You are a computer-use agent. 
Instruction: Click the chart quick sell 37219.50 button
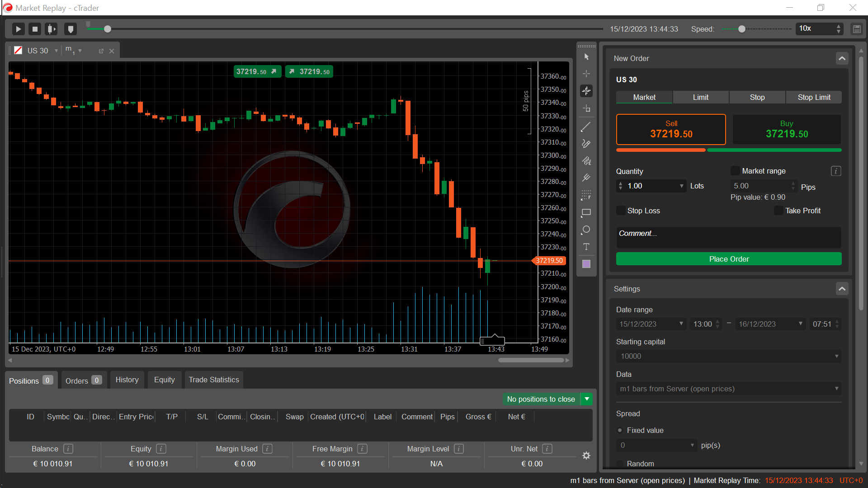[x=257, y=71]
